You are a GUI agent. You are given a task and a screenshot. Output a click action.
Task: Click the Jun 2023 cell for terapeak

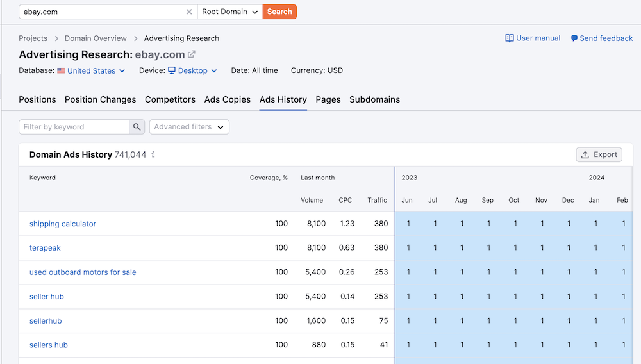[x=408, y=248]
